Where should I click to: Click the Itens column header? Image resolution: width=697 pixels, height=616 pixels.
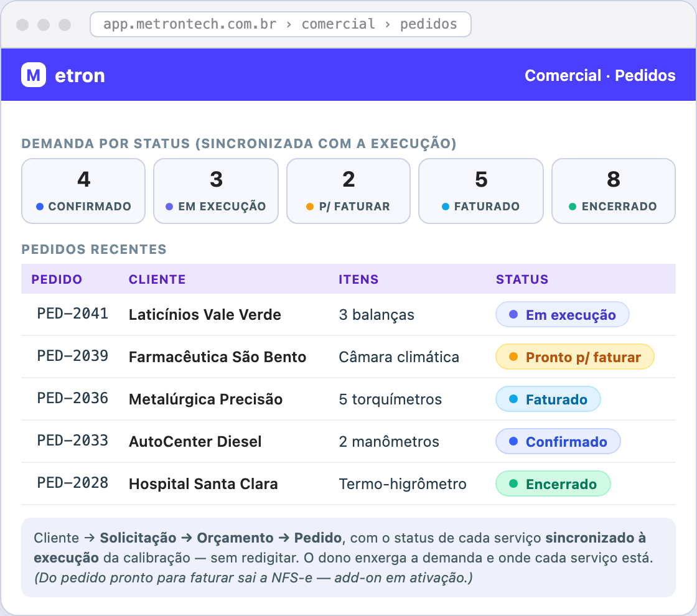[358, 279]
